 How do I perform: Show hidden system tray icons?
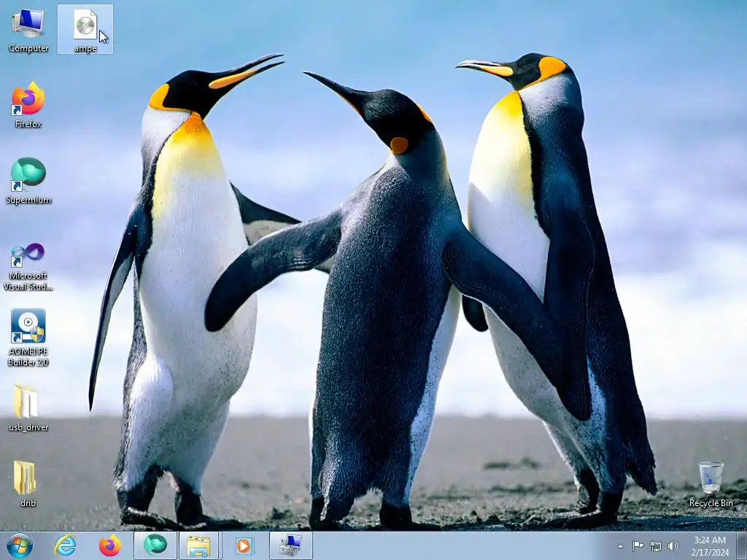tap(620, 546)
